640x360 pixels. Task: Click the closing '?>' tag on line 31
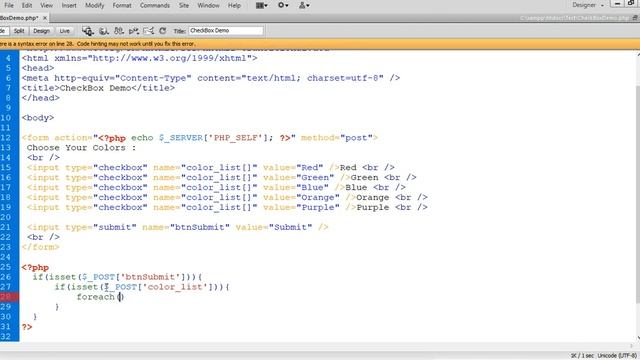point(27,327)
